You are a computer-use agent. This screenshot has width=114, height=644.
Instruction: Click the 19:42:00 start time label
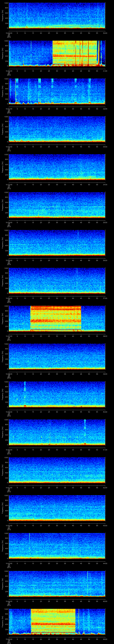(x=9, y=525)
